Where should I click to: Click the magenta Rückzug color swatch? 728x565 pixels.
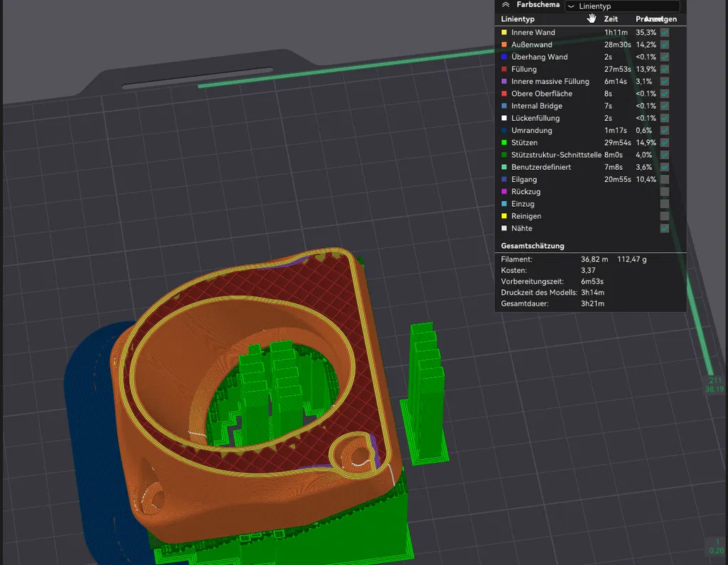[504, 191]
